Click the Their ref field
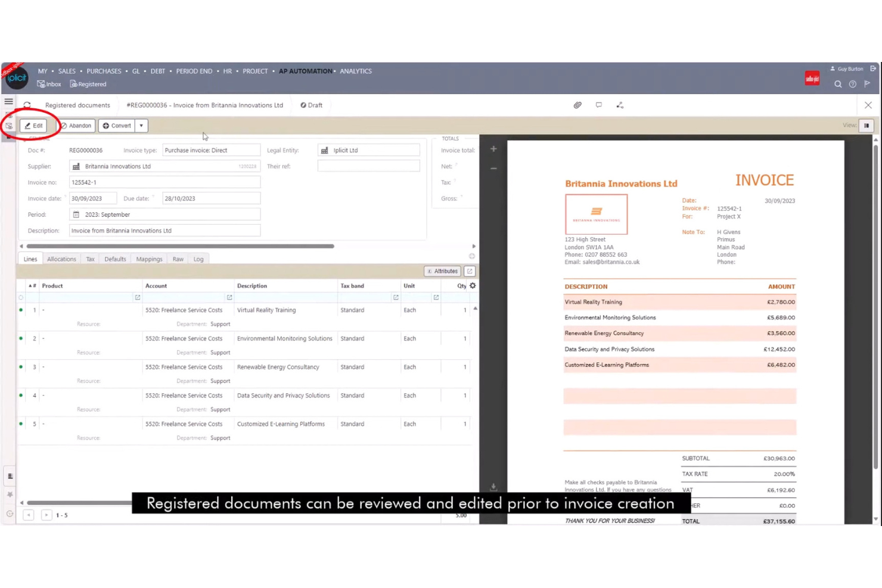This screenshot has width=882, height=588. coord(369,166)
